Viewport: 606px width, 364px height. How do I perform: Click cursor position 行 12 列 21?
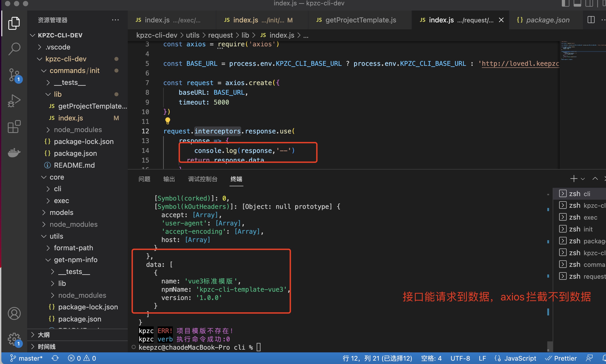tap(377, 358)
